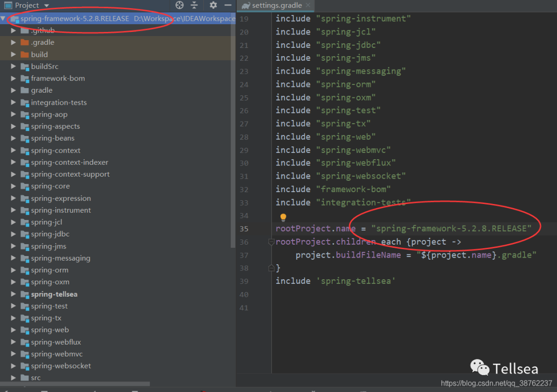Click the spring-expression module folder icon
This screenshot has width=557, height=392.
coord(25,198)
